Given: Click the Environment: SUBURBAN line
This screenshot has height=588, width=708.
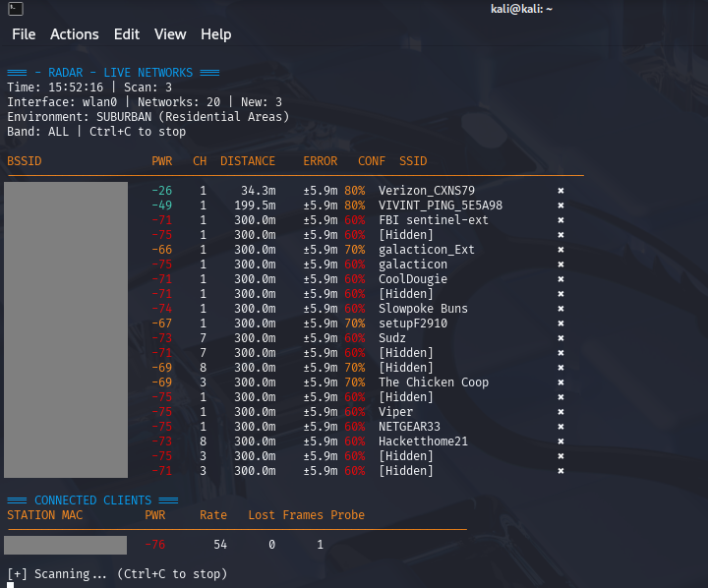Looking at the screenshot, I should coord(147,117).
